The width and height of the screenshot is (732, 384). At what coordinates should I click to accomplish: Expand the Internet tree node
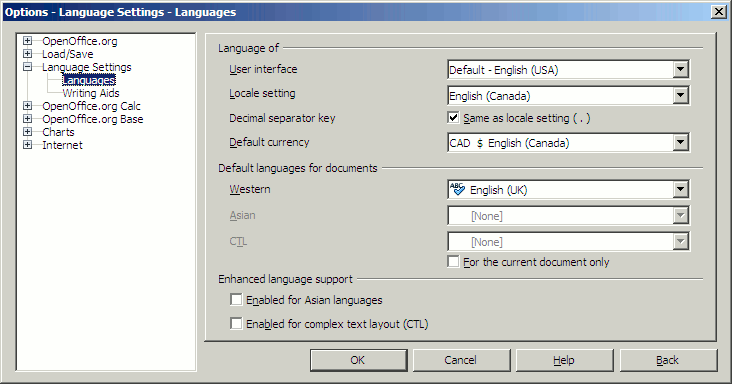click(28, 145)
